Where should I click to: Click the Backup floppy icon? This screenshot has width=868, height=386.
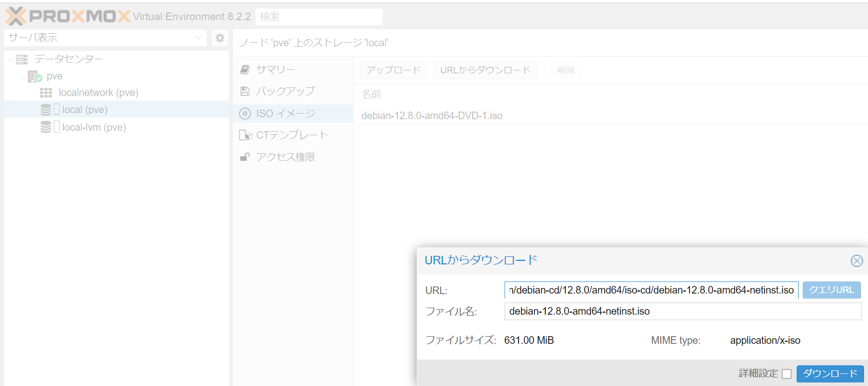(x=245, y=91)
